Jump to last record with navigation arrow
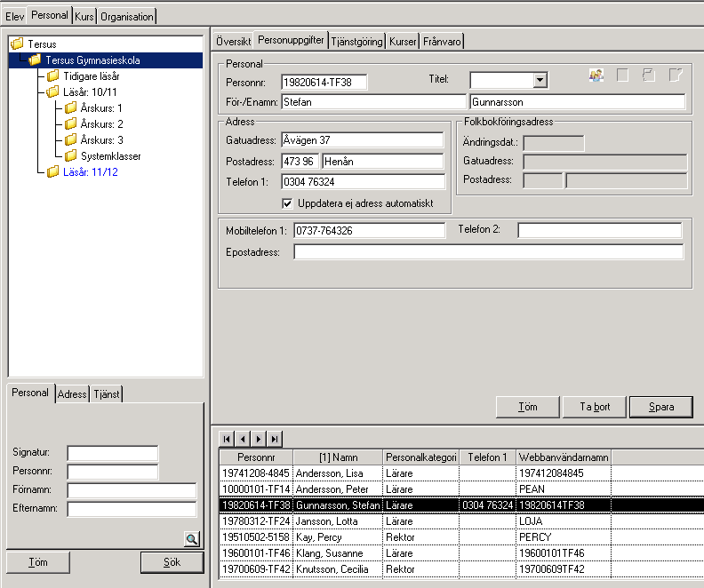The width and height of the screenshot is (704, 588). (x=275, y=439)
